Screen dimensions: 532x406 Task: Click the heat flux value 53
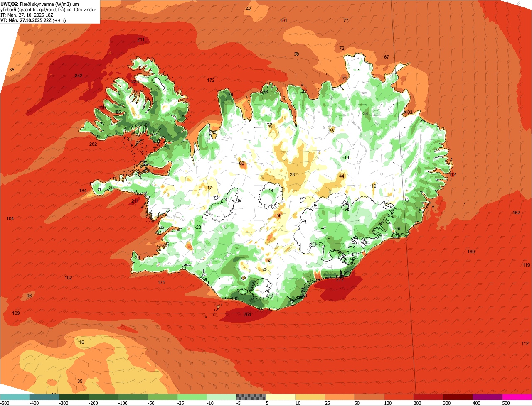point(269,260)
